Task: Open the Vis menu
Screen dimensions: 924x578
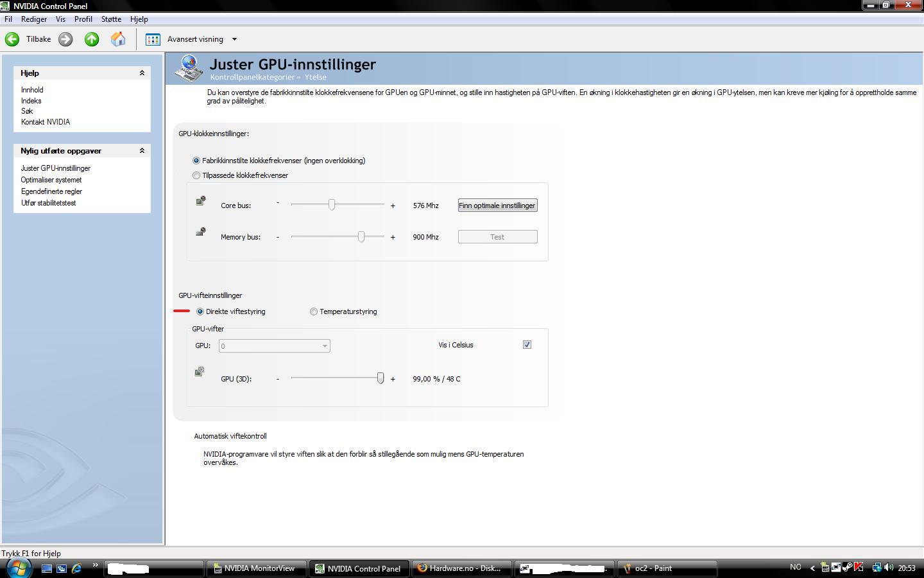Action: tap(60, 19)
